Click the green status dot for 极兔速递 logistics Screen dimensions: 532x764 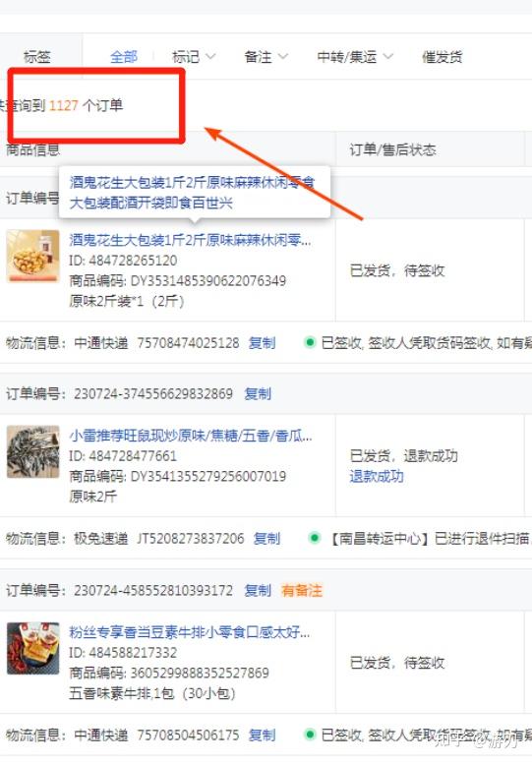click(315, 538)
